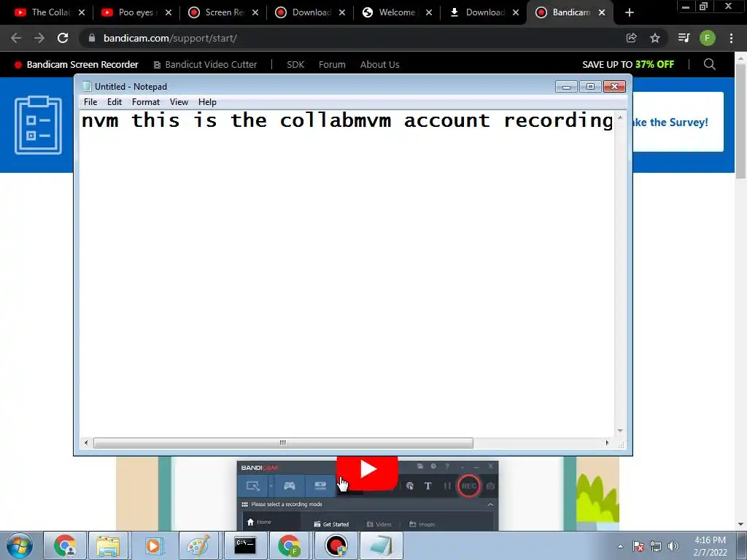Open the Forum link
This screenshot has width=747, height=560.
point(332,64)
